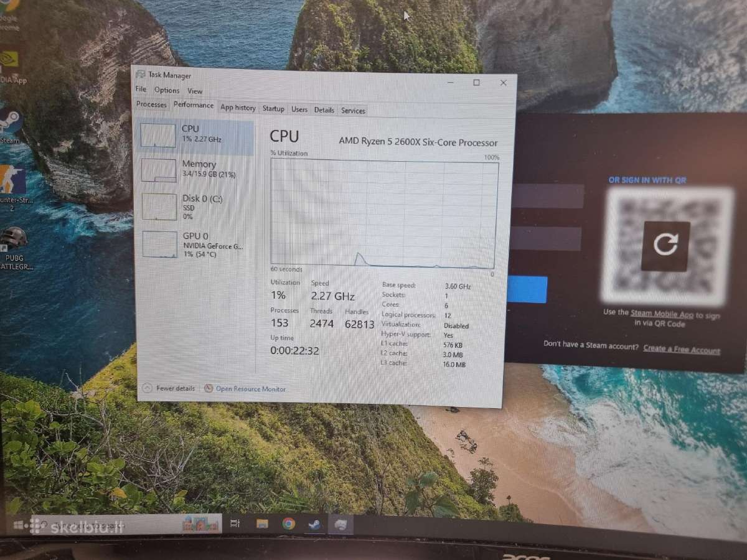Viewport: 747px width, 560px height.
Task: Open the View menu
Action: coord(195,91)
